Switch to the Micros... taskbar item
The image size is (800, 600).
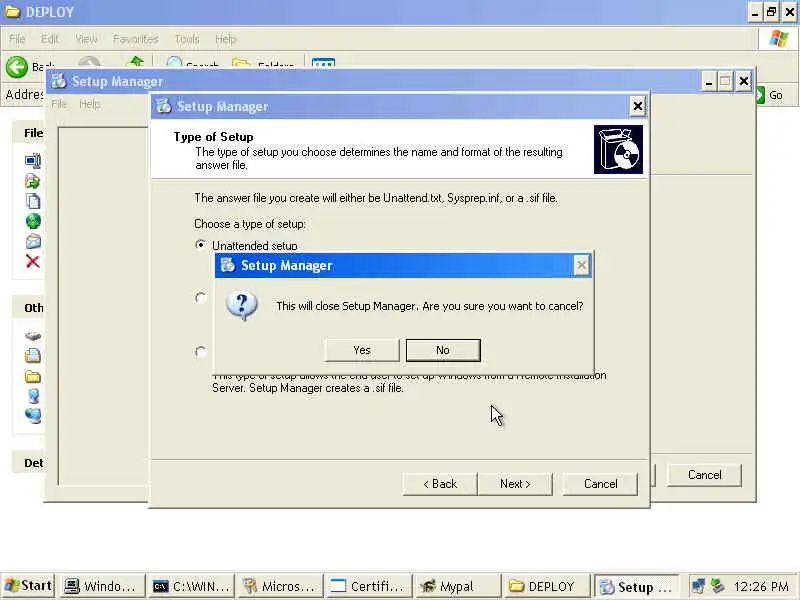281,586
